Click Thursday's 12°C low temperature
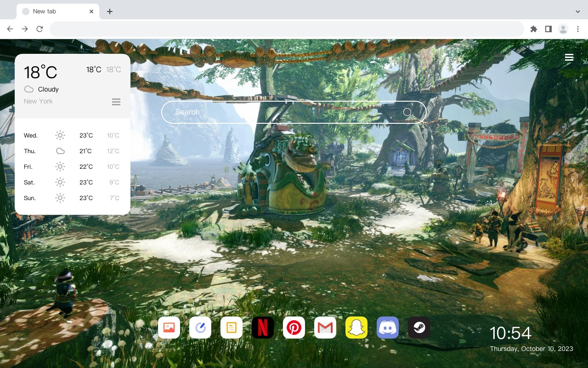This screenshot has height=368, width=588. 113,151
